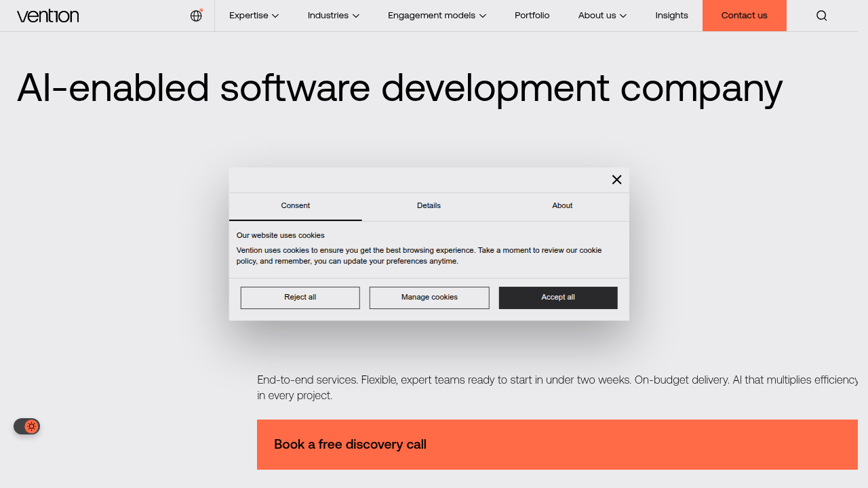Click the sun icon on the theme toggle
This screenshot has height=488, width=868.
coord(32,426)
